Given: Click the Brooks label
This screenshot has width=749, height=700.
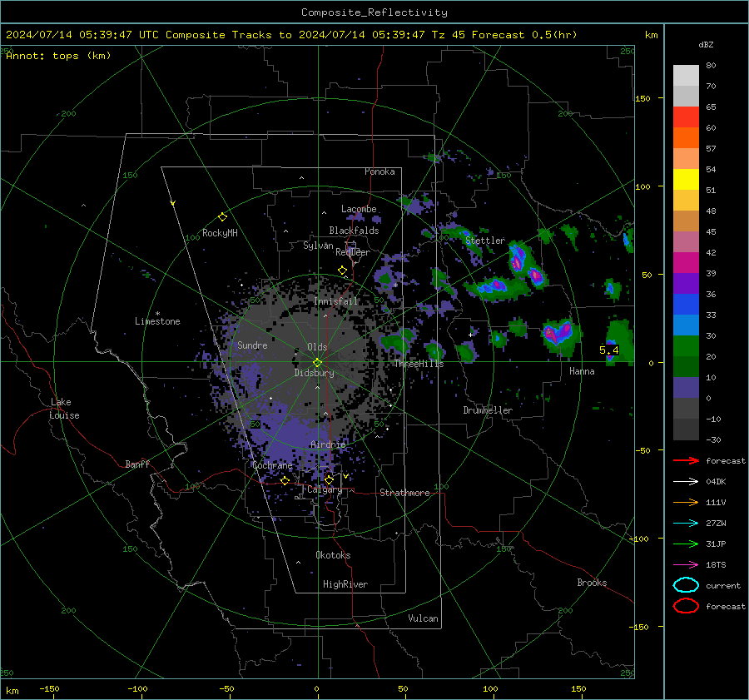Looking at the screenshot, I should point(592,583).
